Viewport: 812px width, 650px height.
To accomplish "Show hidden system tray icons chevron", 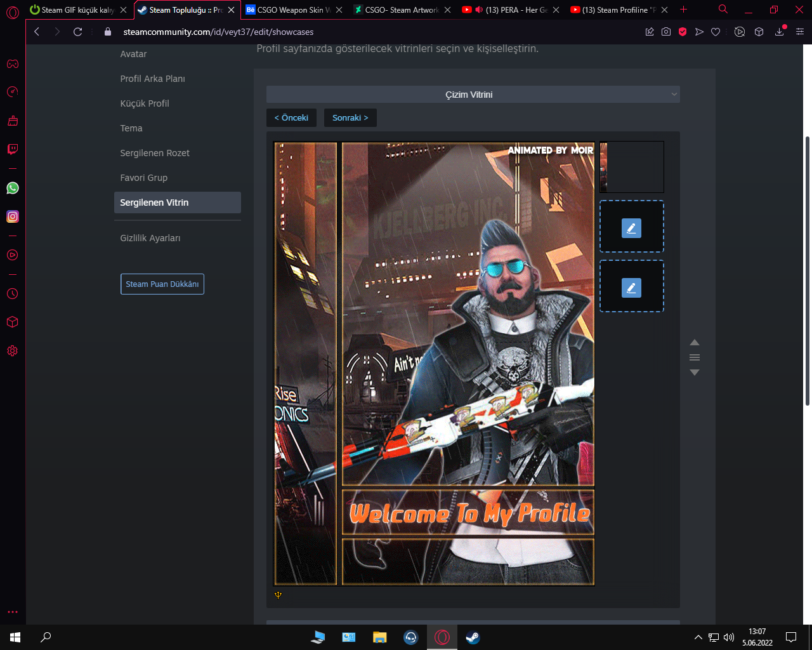I will (x=698, y=637).
